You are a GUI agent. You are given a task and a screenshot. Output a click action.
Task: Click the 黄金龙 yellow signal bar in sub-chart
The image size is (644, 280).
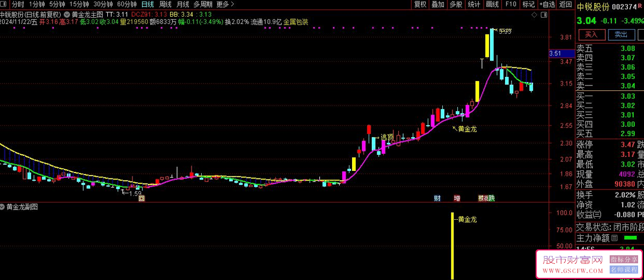pyautogui.click(x=453, y=246)
